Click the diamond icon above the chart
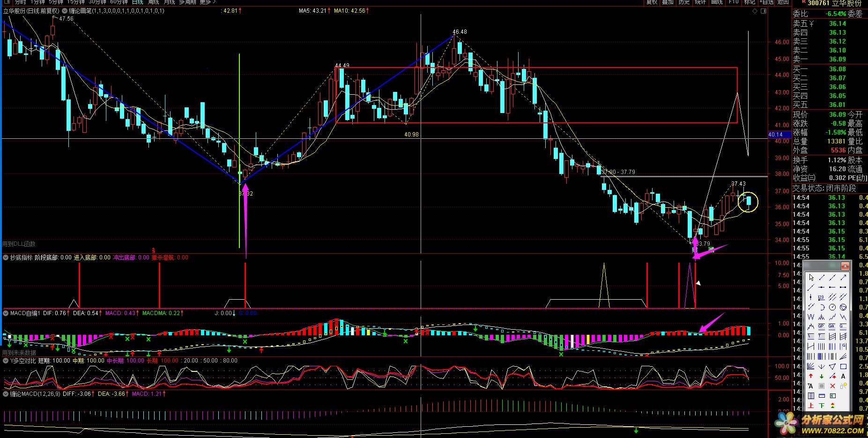This screenshot has width=868, height=438. click(755, 11)
